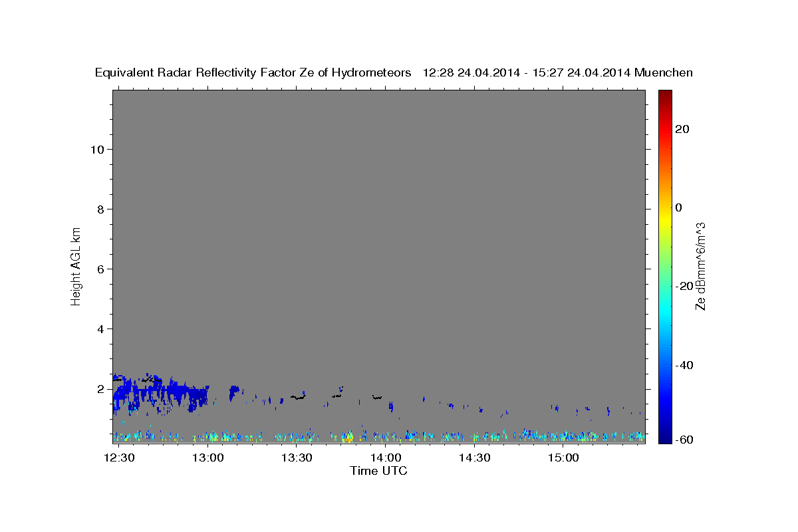Click the large blue cloud echo near 12:45
This screenshot has height=532, width=798.
160,392
